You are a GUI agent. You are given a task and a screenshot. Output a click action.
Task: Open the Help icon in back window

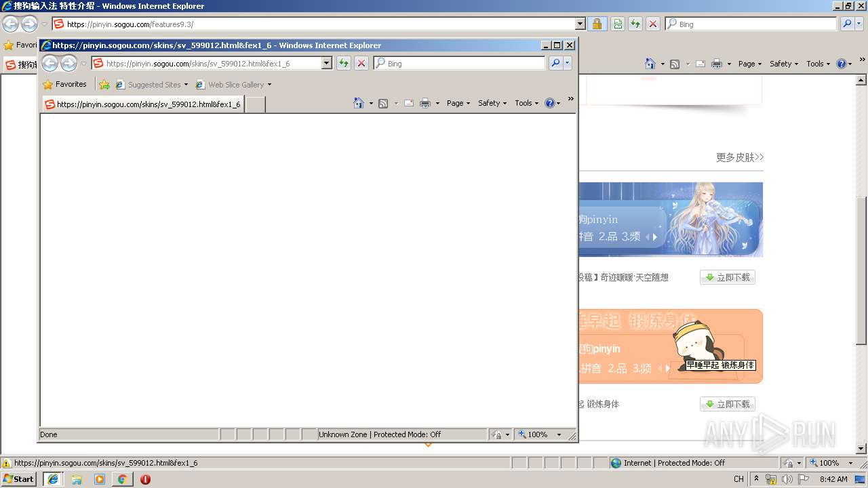coord(841,64)
